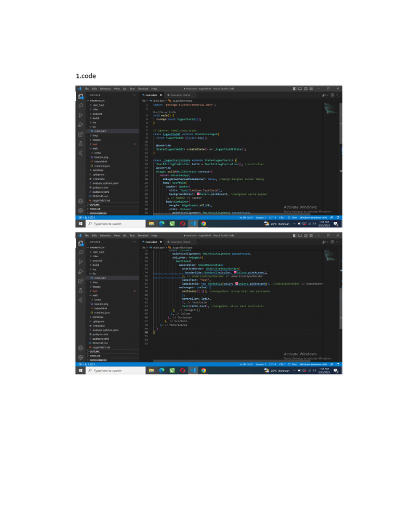The width and height of the screenshot is (399, 532).
Task: Open Run and Debug view in top screenshot
Action: (81, 125)
